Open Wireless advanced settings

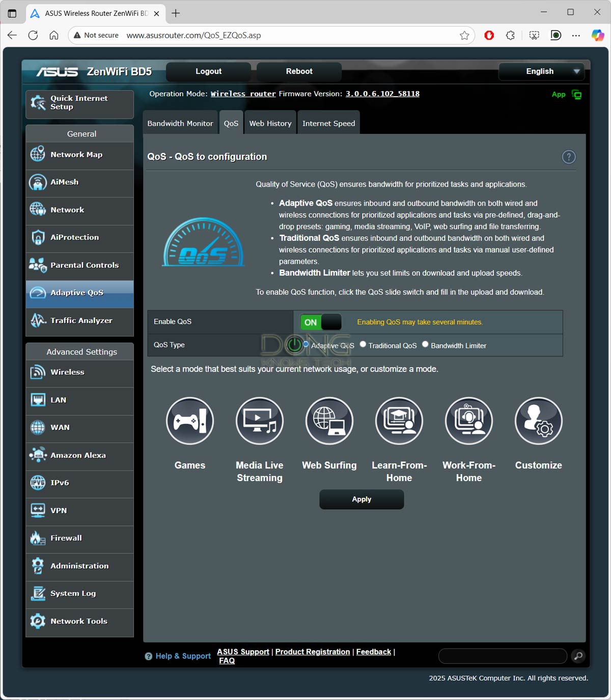coord(80,373)
